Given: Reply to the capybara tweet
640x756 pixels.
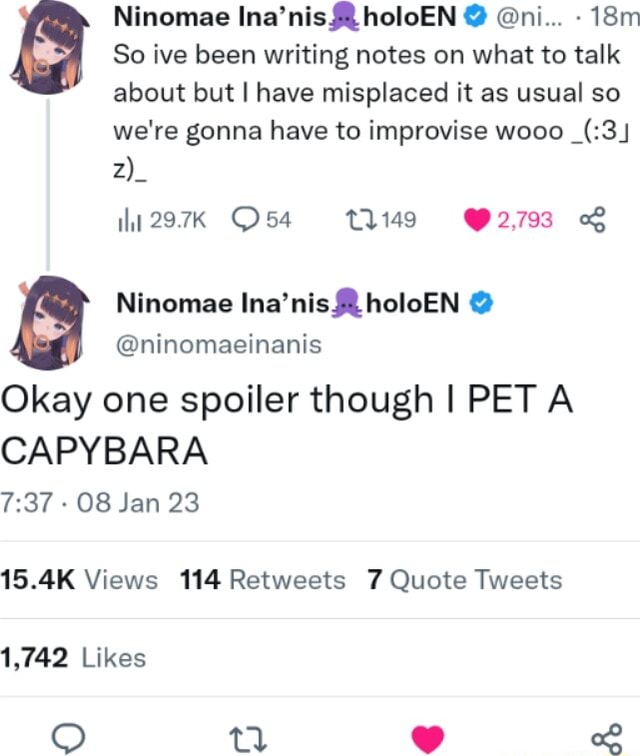Looking at the screenshot, I should [67, 739].
